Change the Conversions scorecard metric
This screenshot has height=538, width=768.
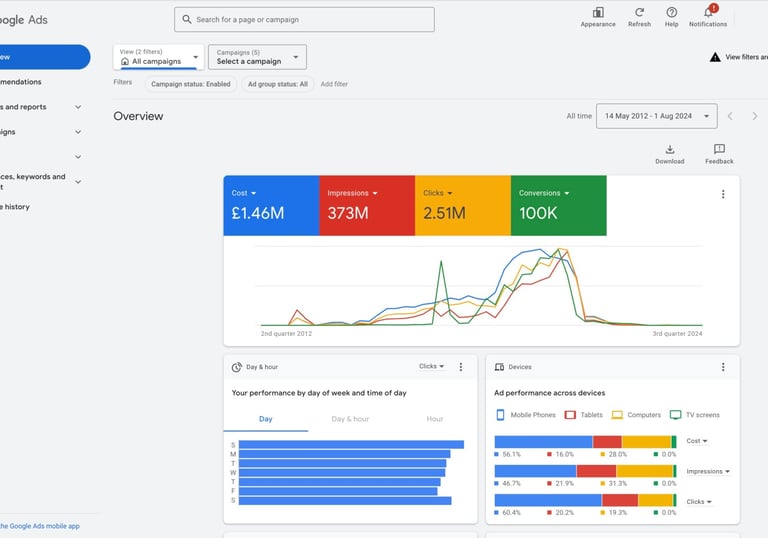click(x=544, y=193)
